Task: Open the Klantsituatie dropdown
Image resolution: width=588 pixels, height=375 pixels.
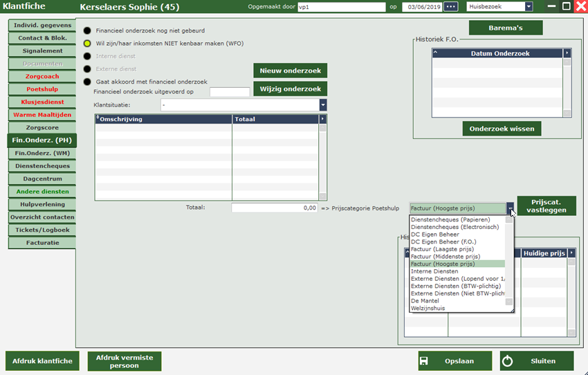Action: click(x=323, y=105)
